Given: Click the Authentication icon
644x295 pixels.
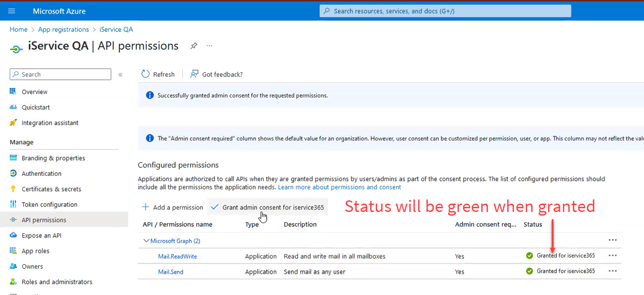Looking at the screenshot, I should pyautogui.click(x=13, y=173).
